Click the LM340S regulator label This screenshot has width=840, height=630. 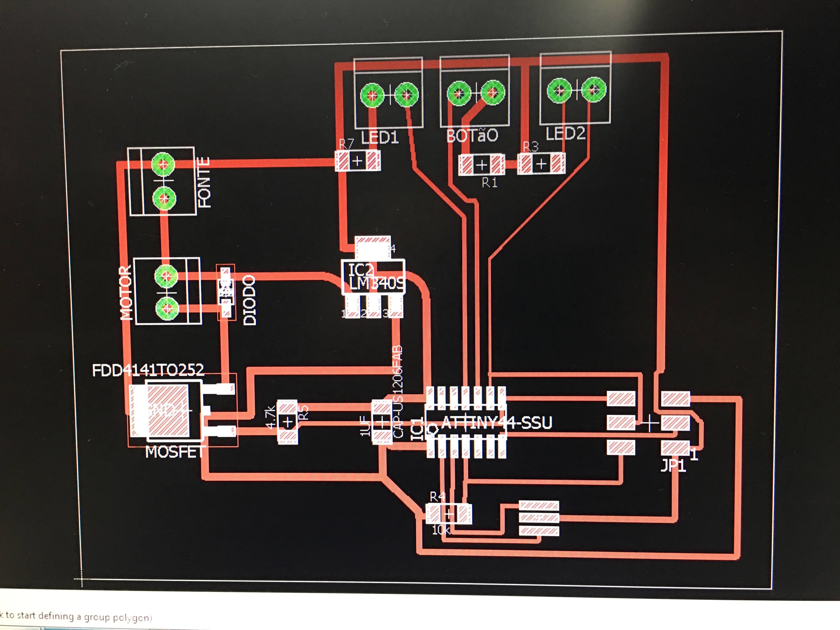click(377, 283)
